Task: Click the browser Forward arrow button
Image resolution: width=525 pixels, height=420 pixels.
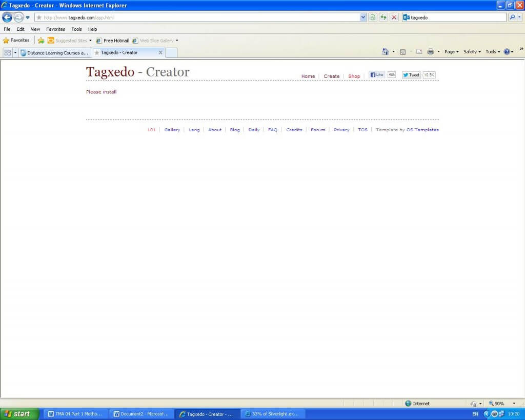Action: (19, 17)
